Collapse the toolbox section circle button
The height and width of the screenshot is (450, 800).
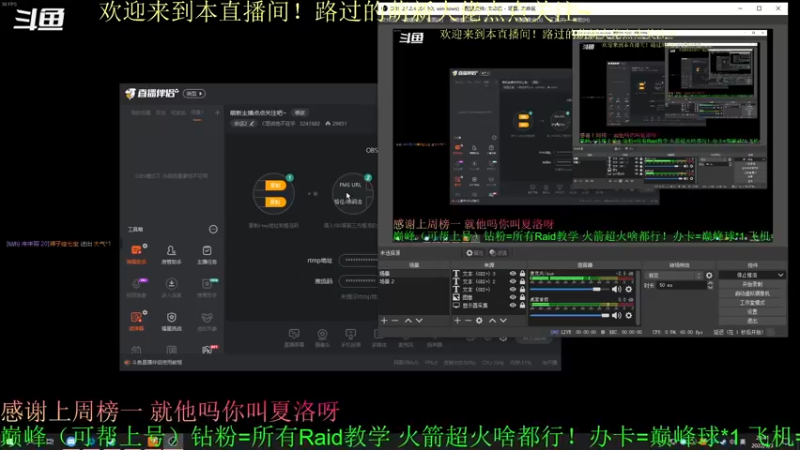[213, 230]
